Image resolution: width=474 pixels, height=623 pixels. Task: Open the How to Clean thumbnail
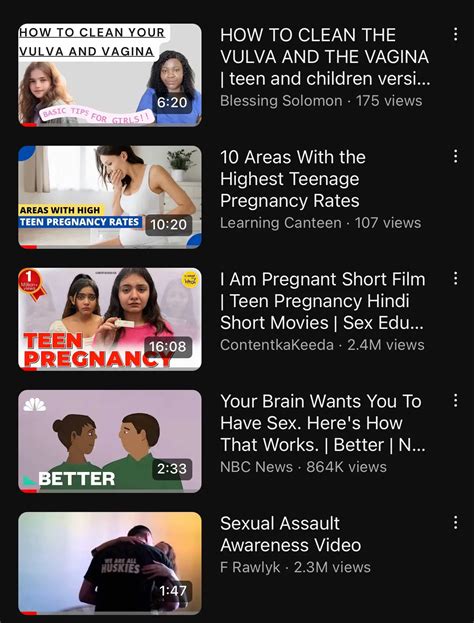tap(110, 75)
